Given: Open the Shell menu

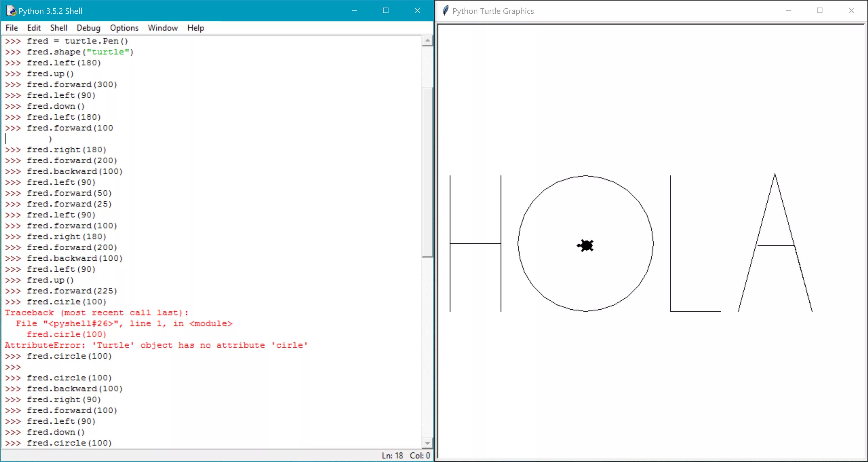Looking at the screenshot, I should click(x=59, y=28).
